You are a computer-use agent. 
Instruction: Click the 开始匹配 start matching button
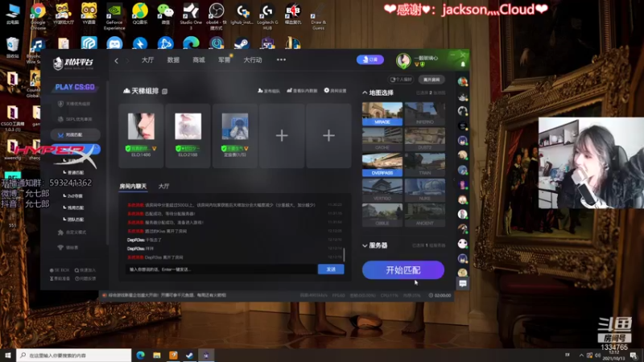[403, 270]
